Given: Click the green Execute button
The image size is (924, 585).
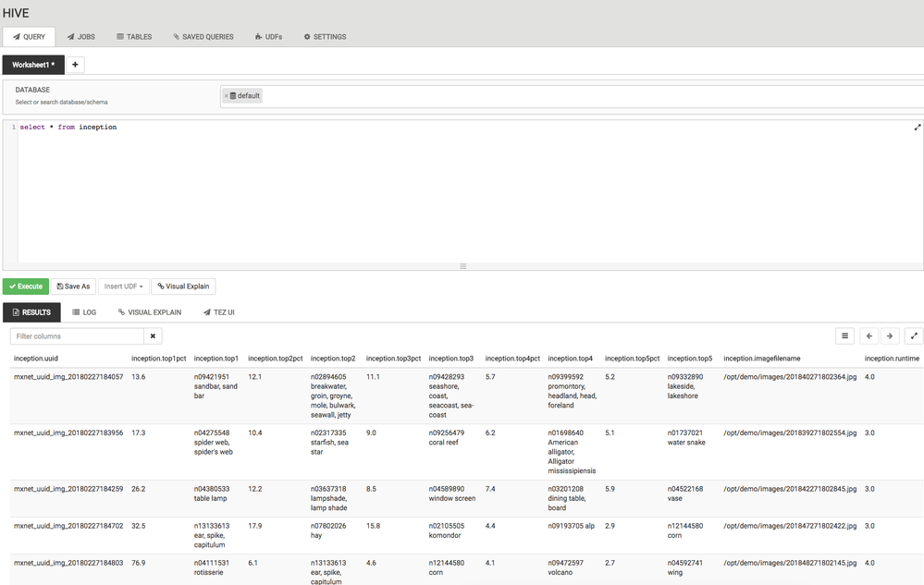Looking at the screenshot, I should pyautogui.click(x=26, y=286).
